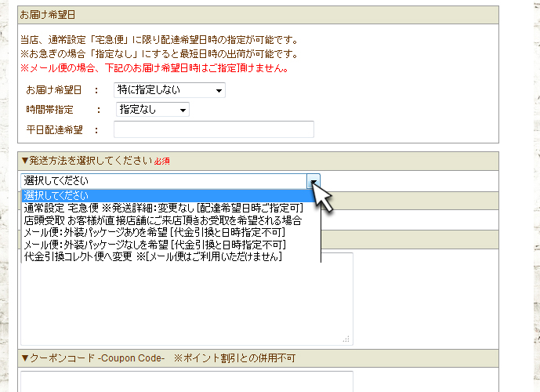Click the 当店、通常設定「宅急便」 notice line
The height and width of the screenshot is (392, 540).
pyautogui.click(x=159, y=40)
